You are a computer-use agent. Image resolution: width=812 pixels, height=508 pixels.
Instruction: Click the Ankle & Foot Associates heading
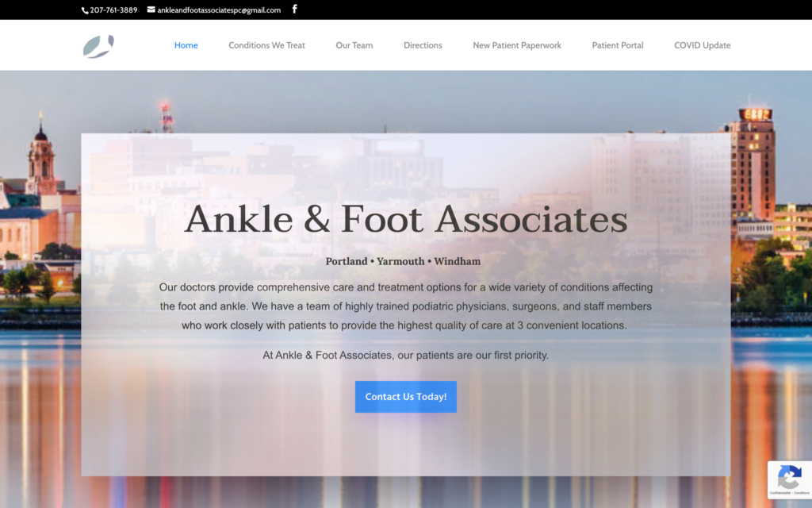(405, 220)
